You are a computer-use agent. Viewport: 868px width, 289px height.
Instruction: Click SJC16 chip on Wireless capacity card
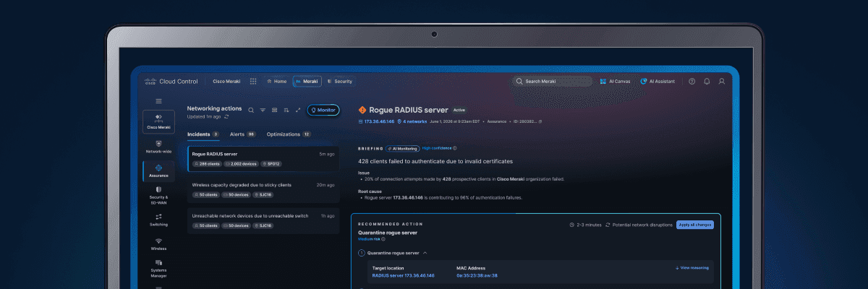click(x=265, y=195)
